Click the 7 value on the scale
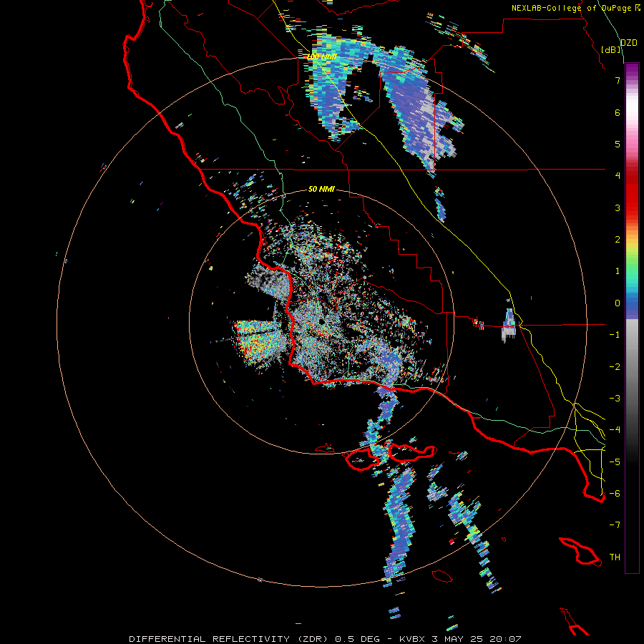The image size is (644, 644). pyautogui.click(x=618, y=80)
